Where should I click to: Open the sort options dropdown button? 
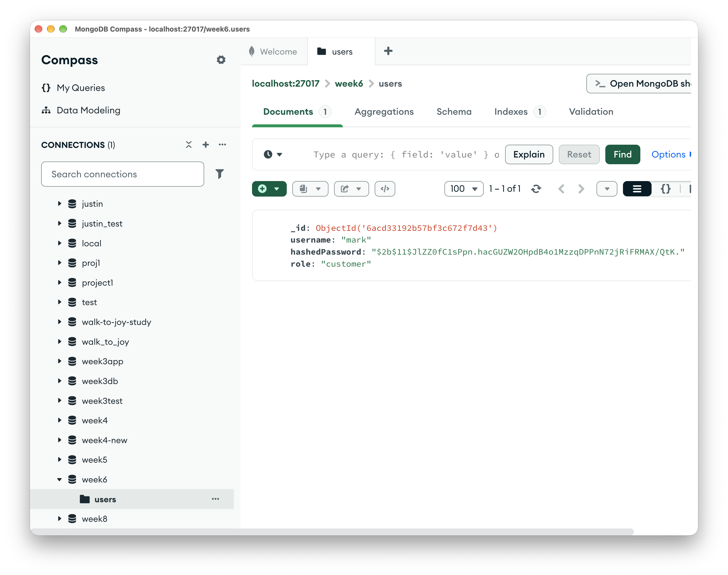tap(607, 189)
